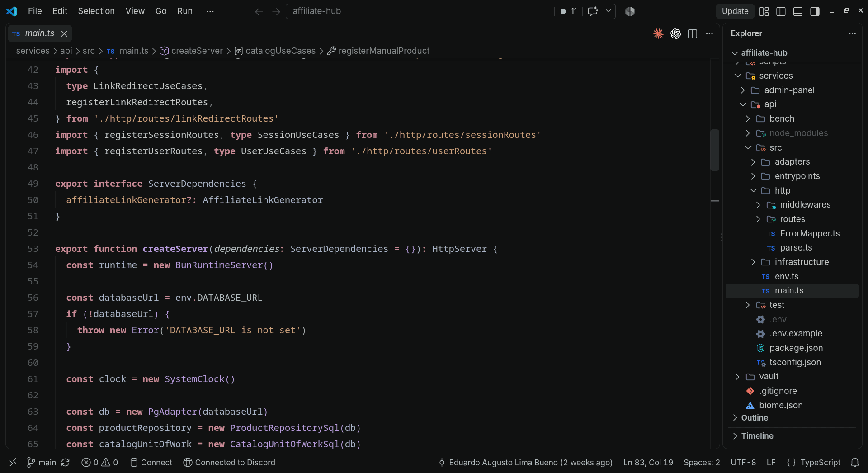Split the editor to the right
The width and height of the screenshot is (868, 473).
[692, 33]
